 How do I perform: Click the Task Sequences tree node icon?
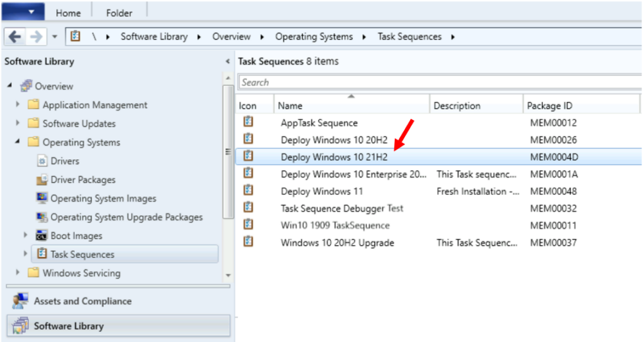pos(42,254)
